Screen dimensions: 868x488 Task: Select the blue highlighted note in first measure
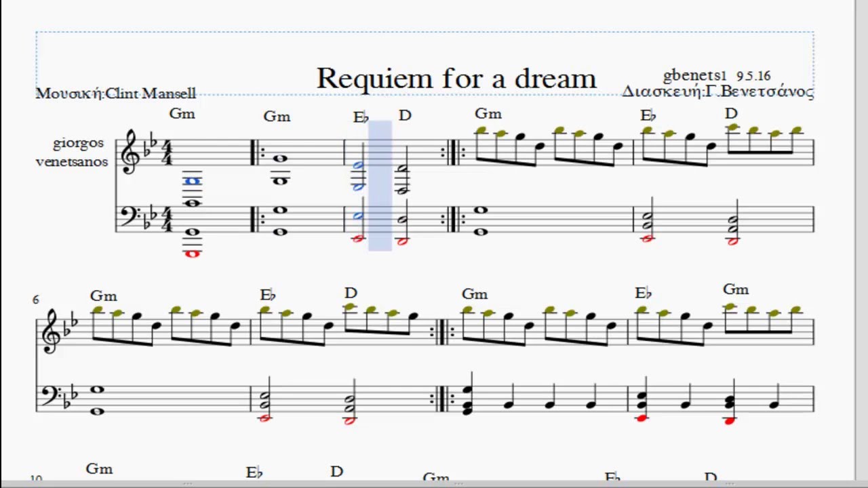(x=193, y=181)
